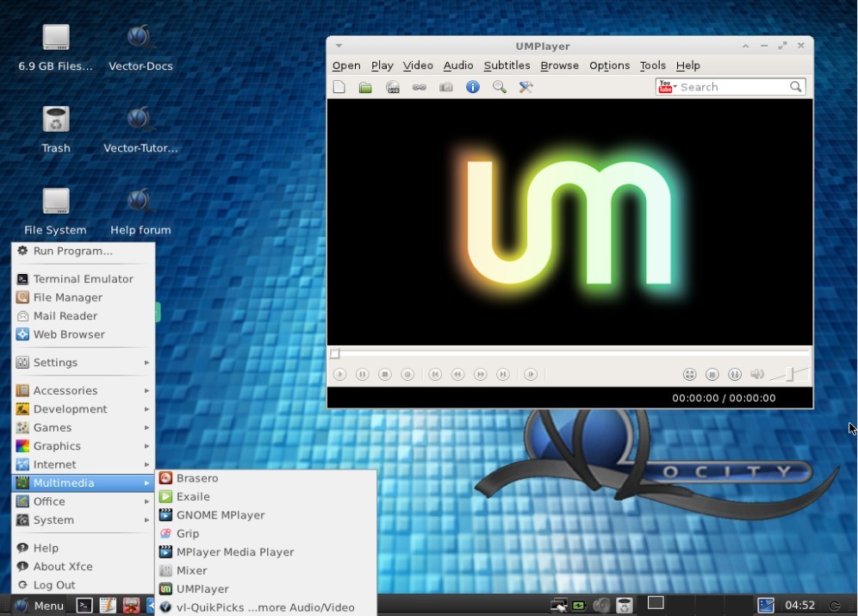Mute audio with the speaker icon
Image resolution: width=858 pixels, height=616 pixels.
tap(757, 374)
